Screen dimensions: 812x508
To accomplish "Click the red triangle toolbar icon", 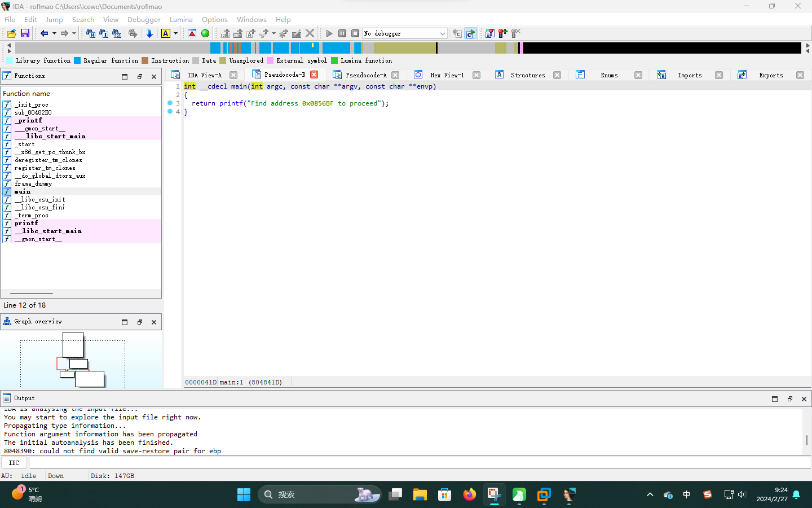I will tap(192, 33).
